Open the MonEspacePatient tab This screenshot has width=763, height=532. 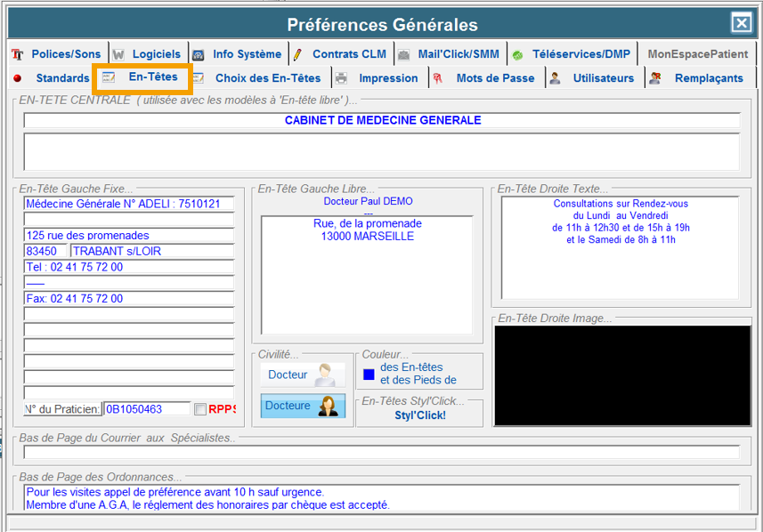(697, 54)
